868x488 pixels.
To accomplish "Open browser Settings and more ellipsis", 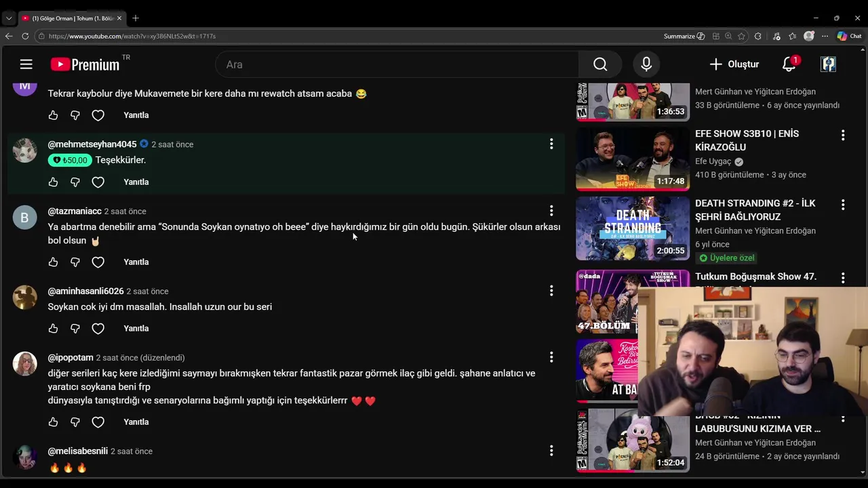I will pyautogui.click(x=825, y=36).
